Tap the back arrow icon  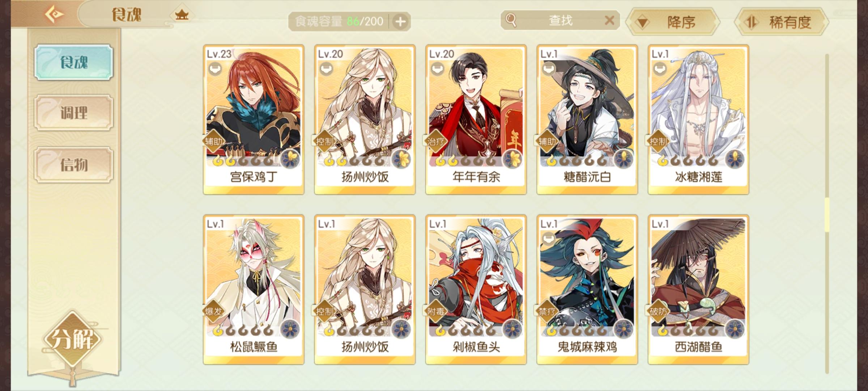point(54,14)
